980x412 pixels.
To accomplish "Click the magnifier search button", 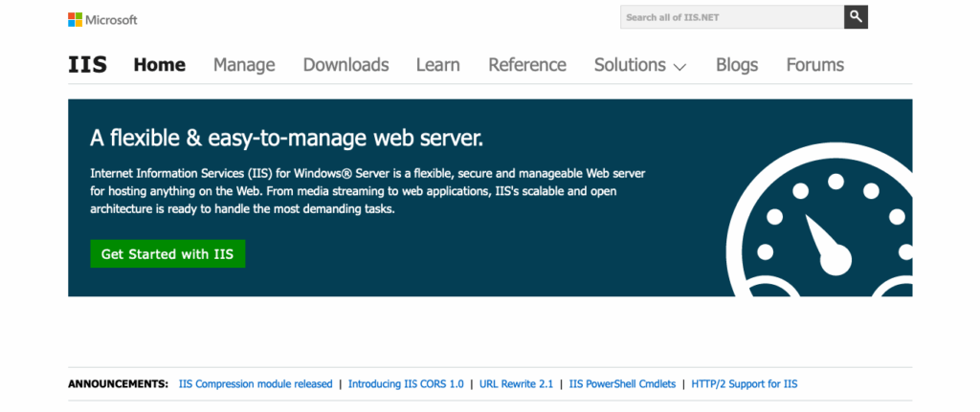I will tap(856, 17).
